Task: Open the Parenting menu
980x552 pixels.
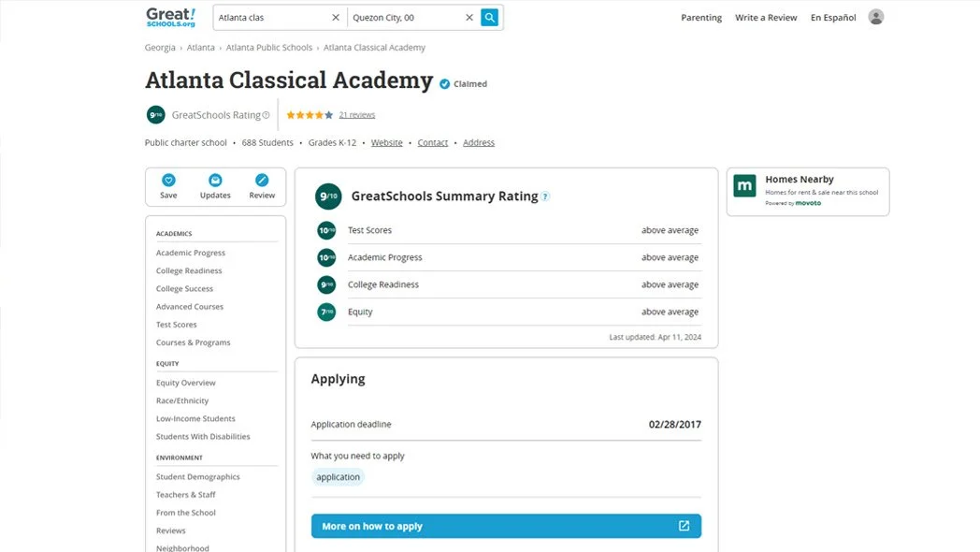Action: point(701,17)
